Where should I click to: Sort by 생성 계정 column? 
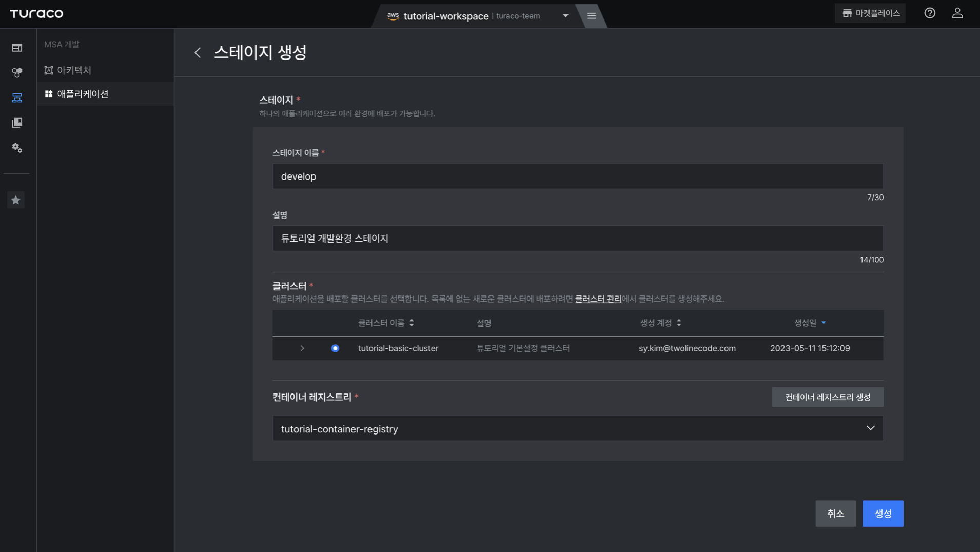click(x=660, y=323)
